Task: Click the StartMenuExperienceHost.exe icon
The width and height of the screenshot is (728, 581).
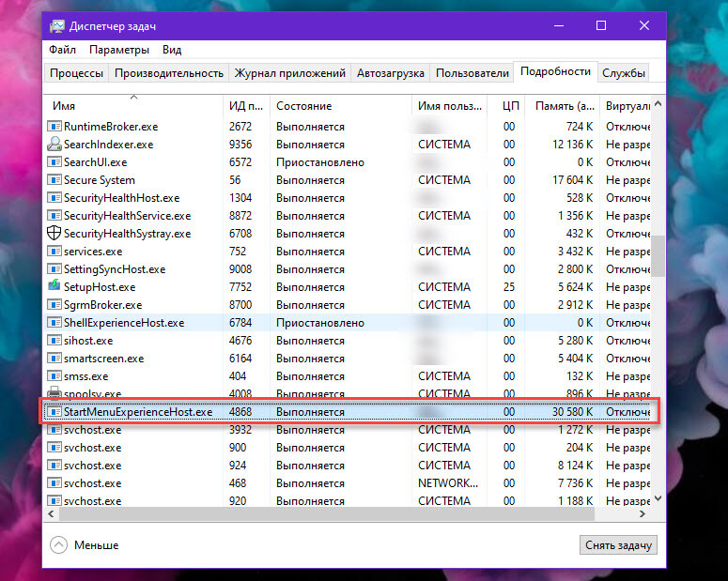Action: 54,412
